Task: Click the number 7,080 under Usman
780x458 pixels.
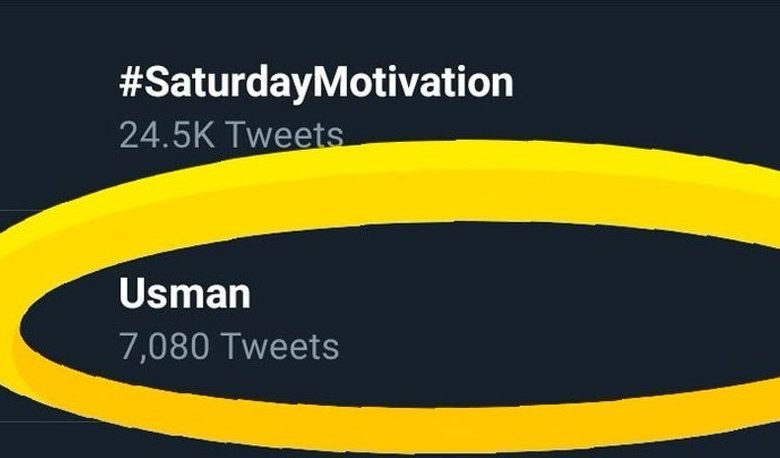Action: (x=162, y=347)
